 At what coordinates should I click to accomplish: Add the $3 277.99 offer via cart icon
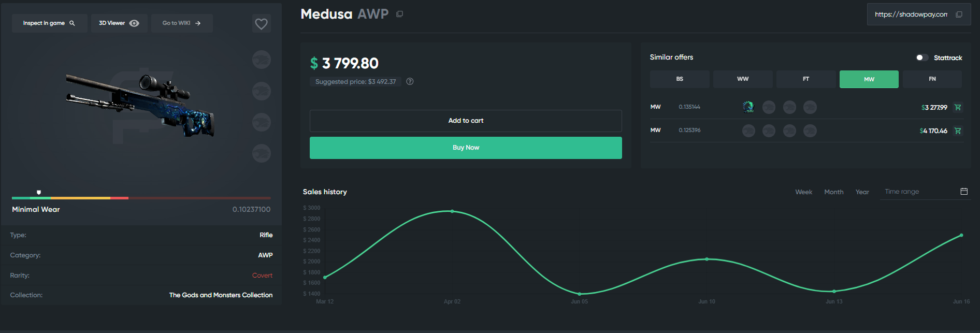(958, 107)
